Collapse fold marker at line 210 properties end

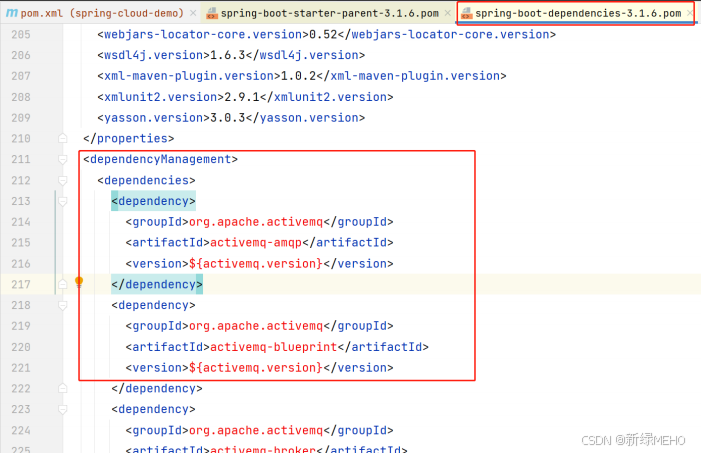tap(63, 138)
